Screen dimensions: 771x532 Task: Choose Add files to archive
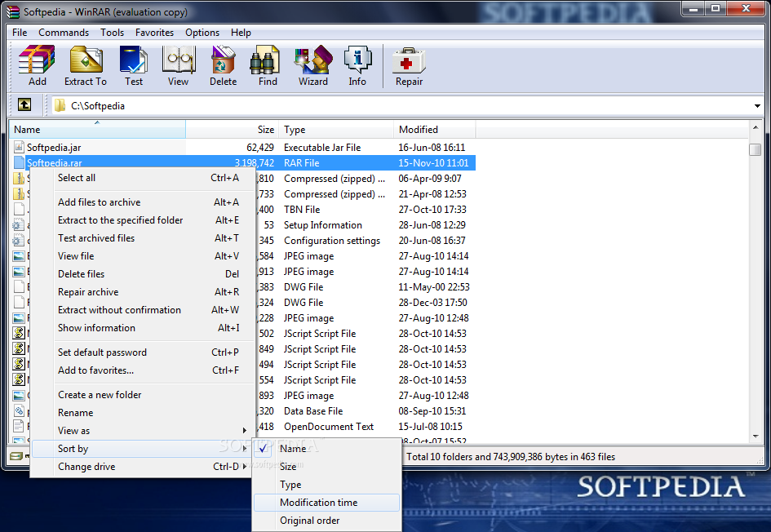click(143, 202)
